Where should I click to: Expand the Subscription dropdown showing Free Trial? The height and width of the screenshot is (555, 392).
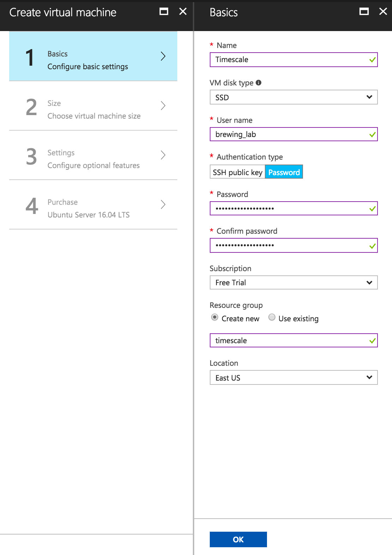point(293,282)
